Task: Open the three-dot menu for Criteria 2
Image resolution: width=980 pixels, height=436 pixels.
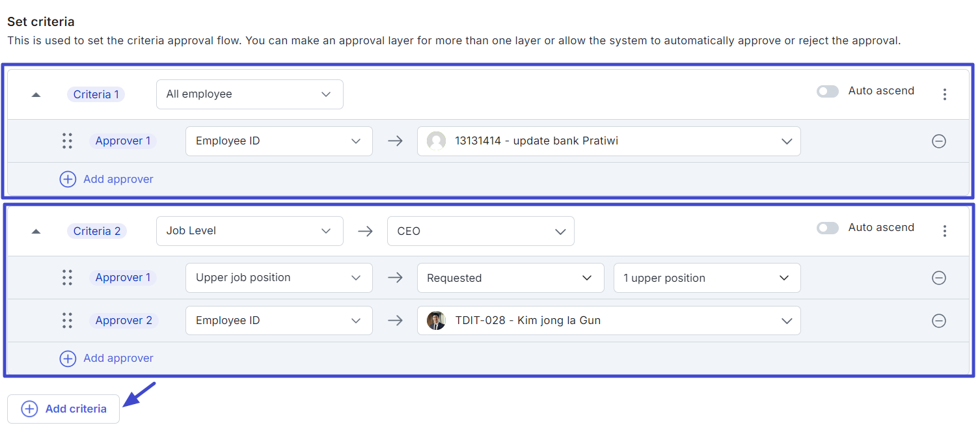Action: click(944, 231)
